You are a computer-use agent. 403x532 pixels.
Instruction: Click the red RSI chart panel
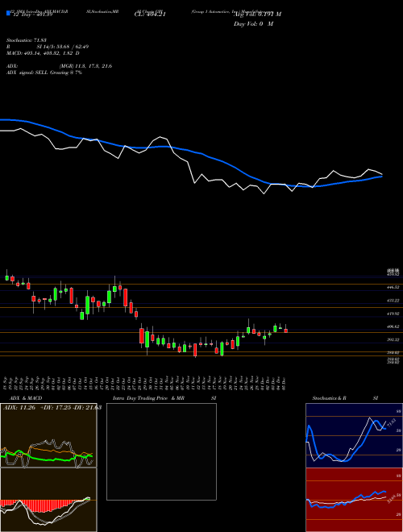tap(354, 500)
